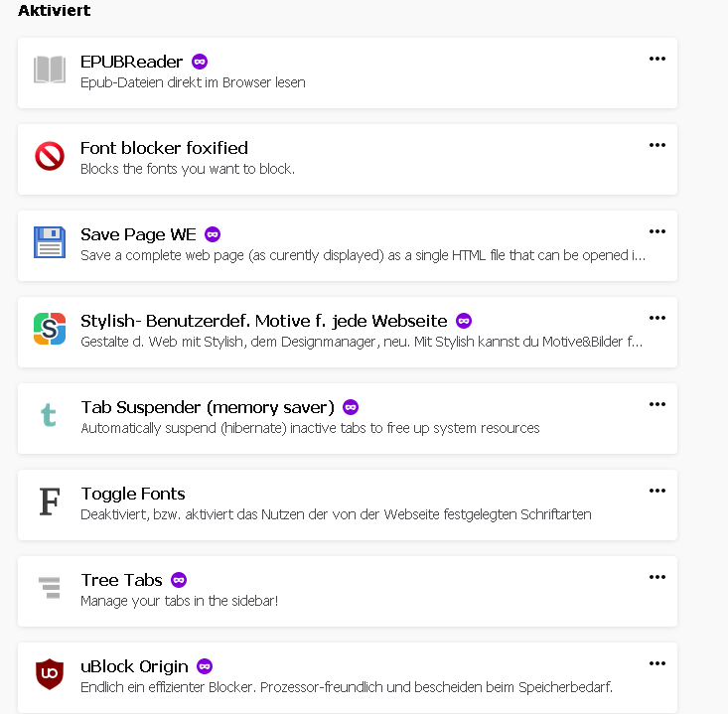Expand the ellipsis menu for Save Page WE

pyautogui.click(x=657, y=231)
